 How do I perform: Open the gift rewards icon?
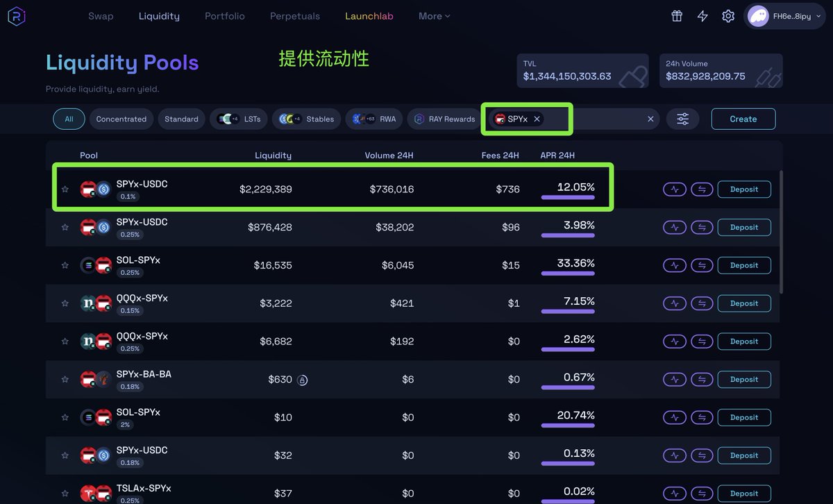677,16
